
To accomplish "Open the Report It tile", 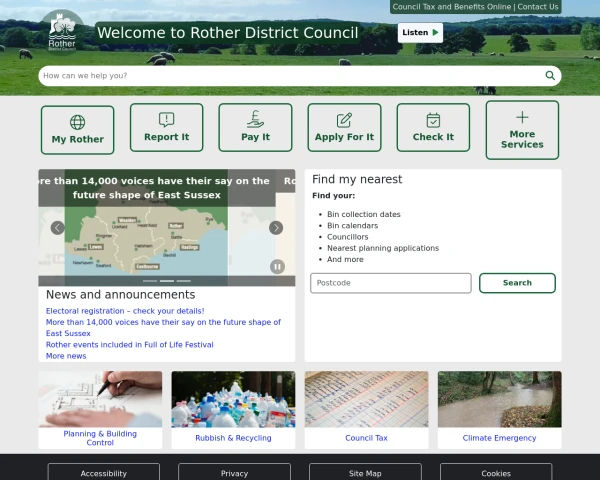I will [x=166, y=128].
